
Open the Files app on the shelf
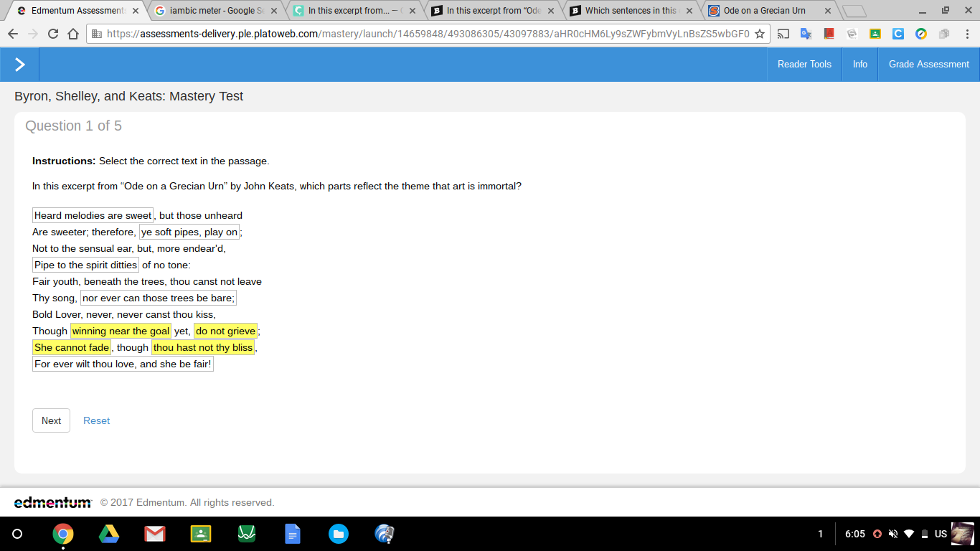[339, 534]
